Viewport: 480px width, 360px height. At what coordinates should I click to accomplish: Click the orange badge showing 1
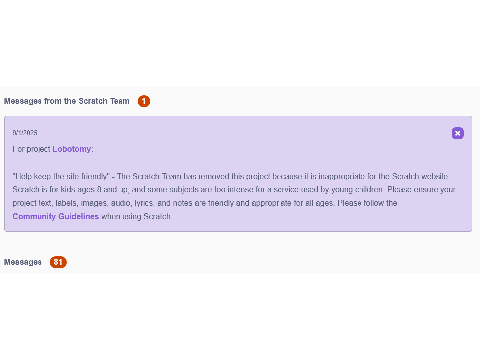click(144, 101)
